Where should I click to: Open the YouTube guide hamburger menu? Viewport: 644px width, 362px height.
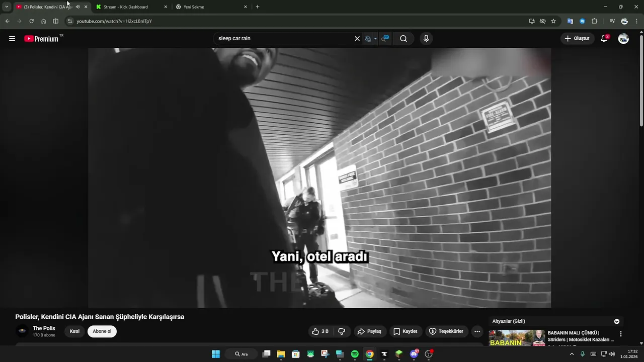[12, 39]
